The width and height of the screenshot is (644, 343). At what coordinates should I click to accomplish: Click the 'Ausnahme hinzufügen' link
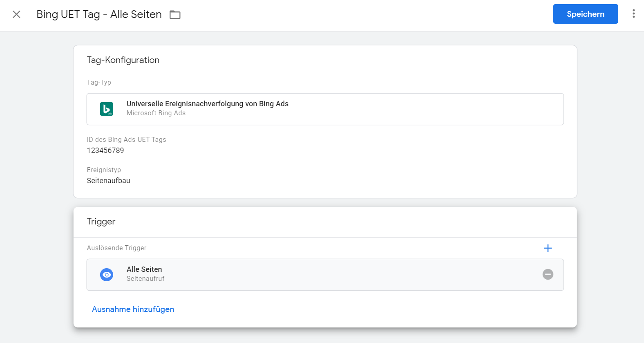(133, 309)
